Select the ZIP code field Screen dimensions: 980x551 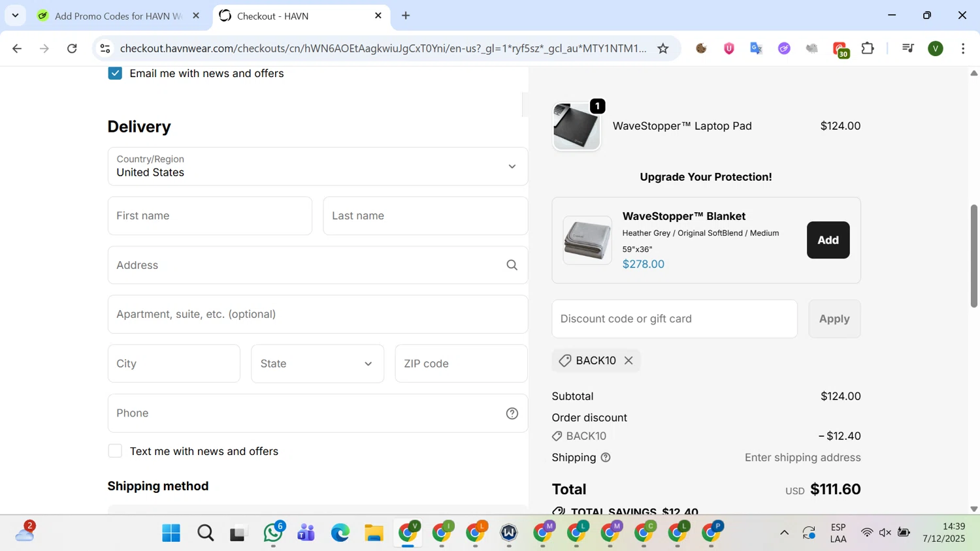tap(461, 364)
